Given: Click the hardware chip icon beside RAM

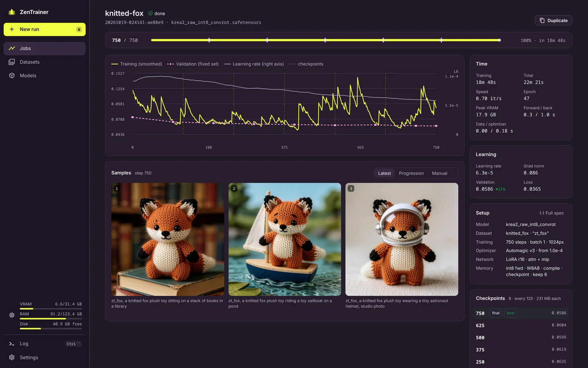Looking at the screenshot, I should (x=12, y=315).
